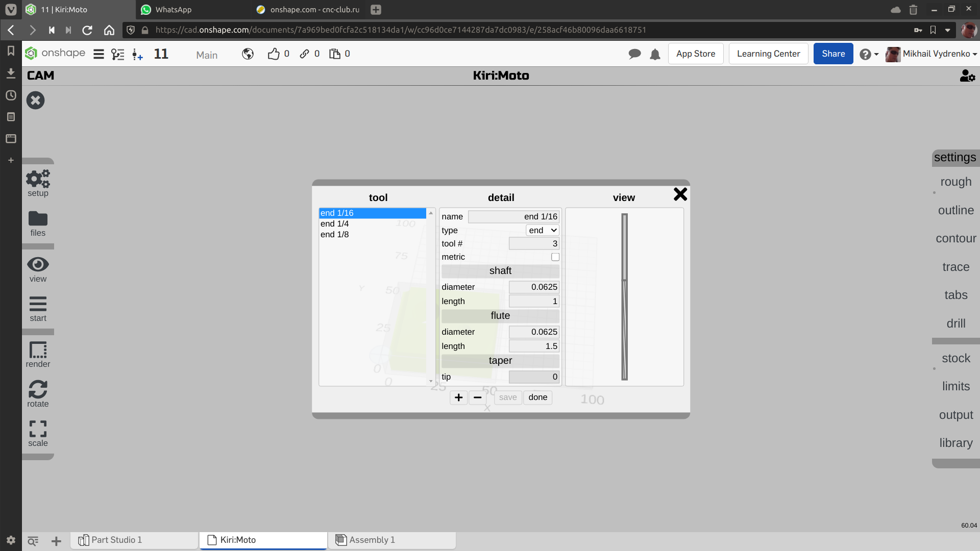Click the rotate arrows icon
Viewport: 980px width, 551px height.
pos(38,390)
